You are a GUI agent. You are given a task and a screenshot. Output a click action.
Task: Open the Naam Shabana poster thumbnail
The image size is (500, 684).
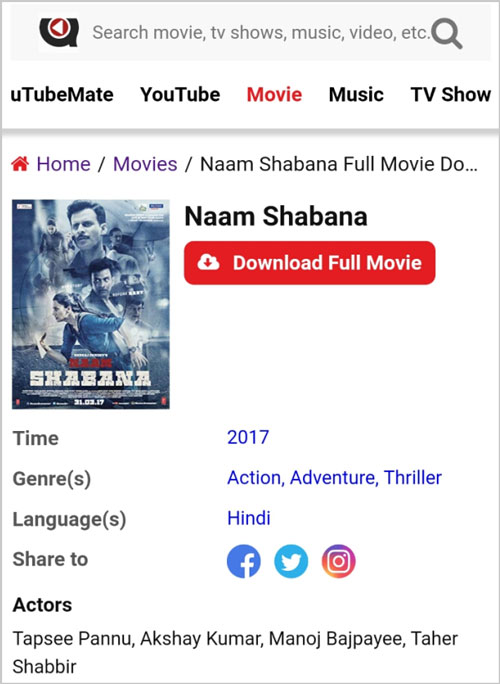click(x=91, y=304)
